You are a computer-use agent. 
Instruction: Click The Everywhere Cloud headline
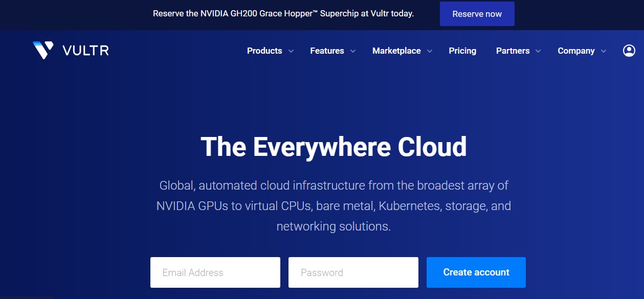click(x=333, y=147)
